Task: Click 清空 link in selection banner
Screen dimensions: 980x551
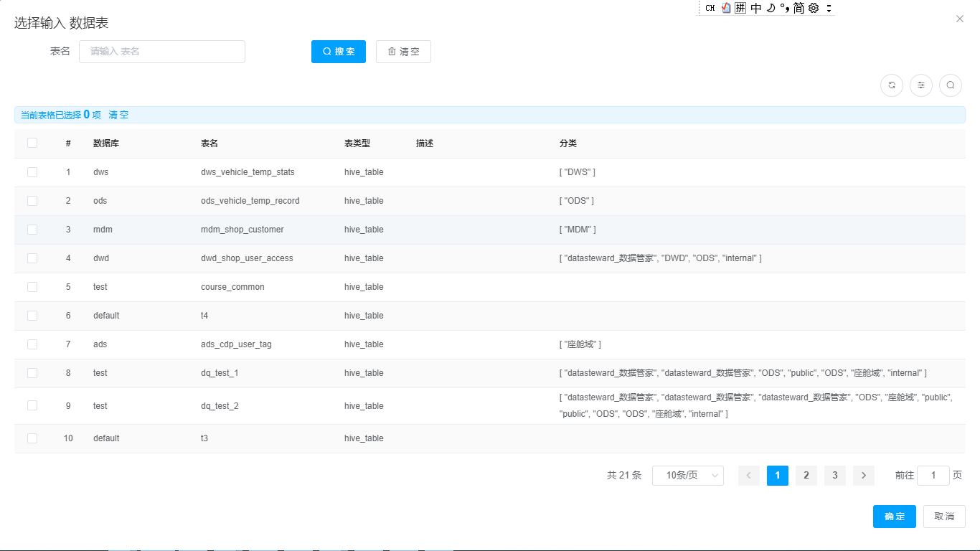Action: pos(118,115)
